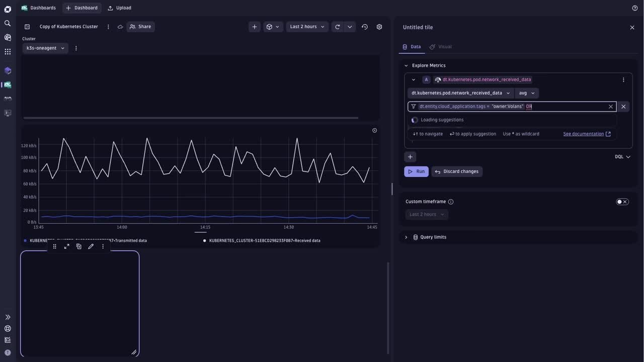This screenshot has height=362, width=644.
Task: Open the tile type cube dropdown
Action: 273,27
